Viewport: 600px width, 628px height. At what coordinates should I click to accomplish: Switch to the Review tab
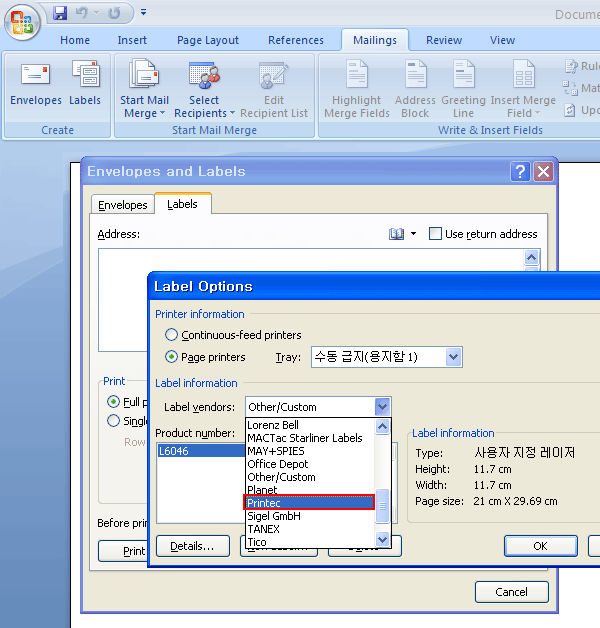point(444,40)
